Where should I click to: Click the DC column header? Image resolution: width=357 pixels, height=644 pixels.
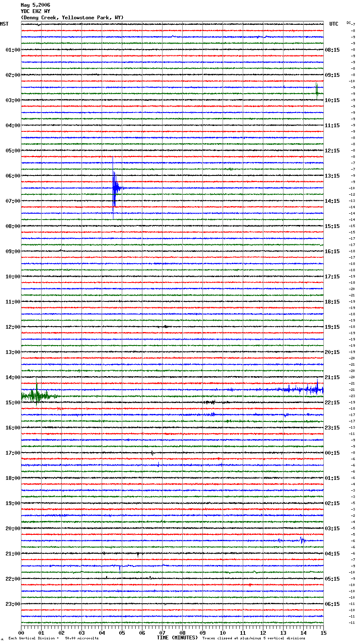tap(349, 23)
